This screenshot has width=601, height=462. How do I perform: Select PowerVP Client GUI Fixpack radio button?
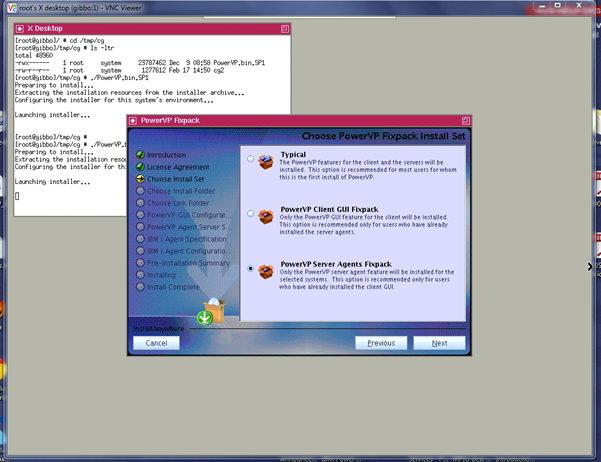250,213
